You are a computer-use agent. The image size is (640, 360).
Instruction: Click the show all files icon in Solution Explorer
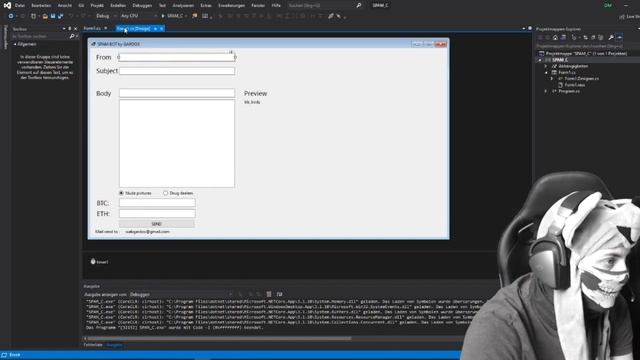(601, 38)
